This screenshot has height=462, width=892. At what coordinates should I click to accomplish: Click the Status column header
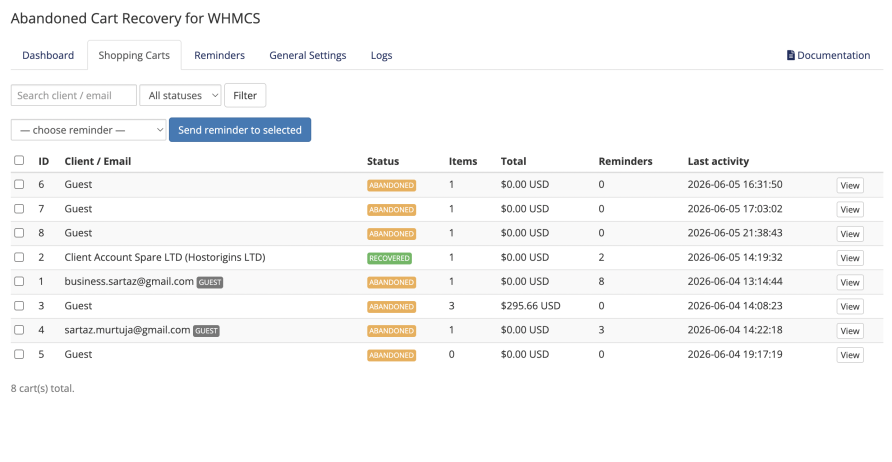click(x=383, y=161)
